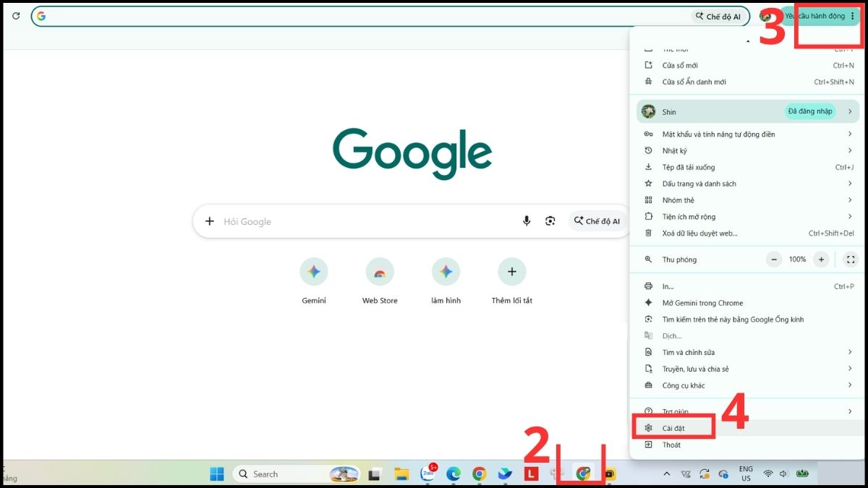Open the three-dot Chrome menu
The height and width of the screenshot is (488, 868).
coord(852,16)
